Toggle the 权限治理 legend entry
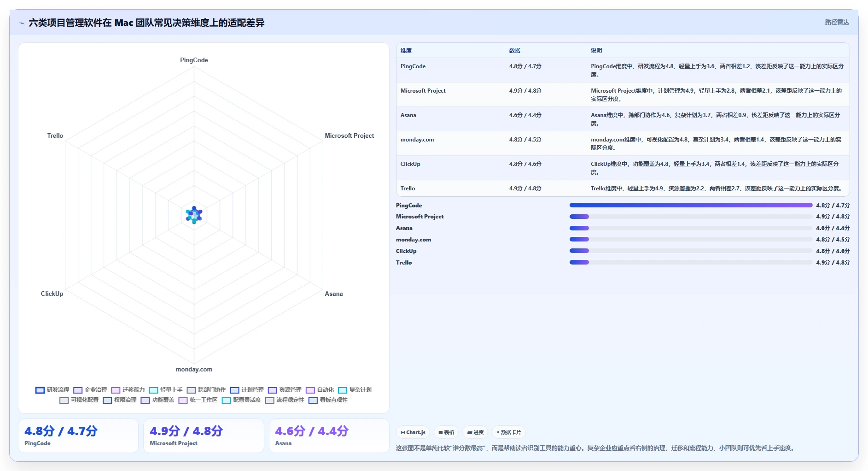Viewport: 868px width, 471px height. [120, 400]
